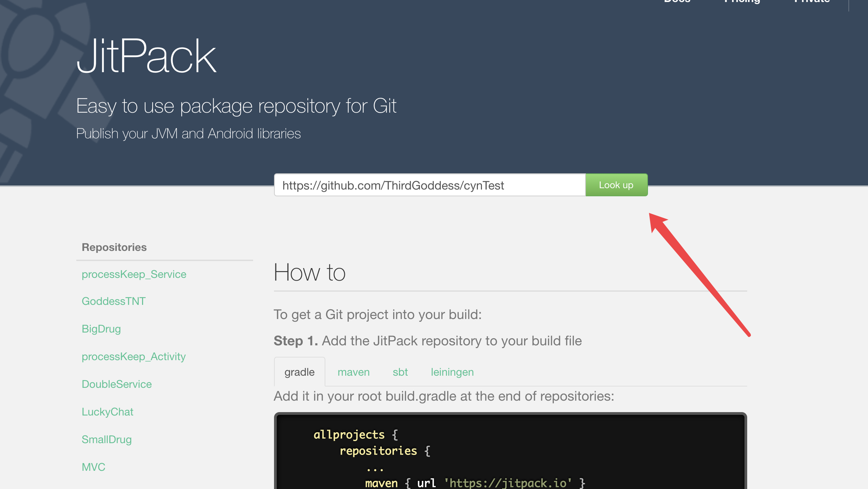The width and height of the screenshot is (868, 489).
Task: Click inside the gradle code snippet block
Action: [x=510, y=452]
